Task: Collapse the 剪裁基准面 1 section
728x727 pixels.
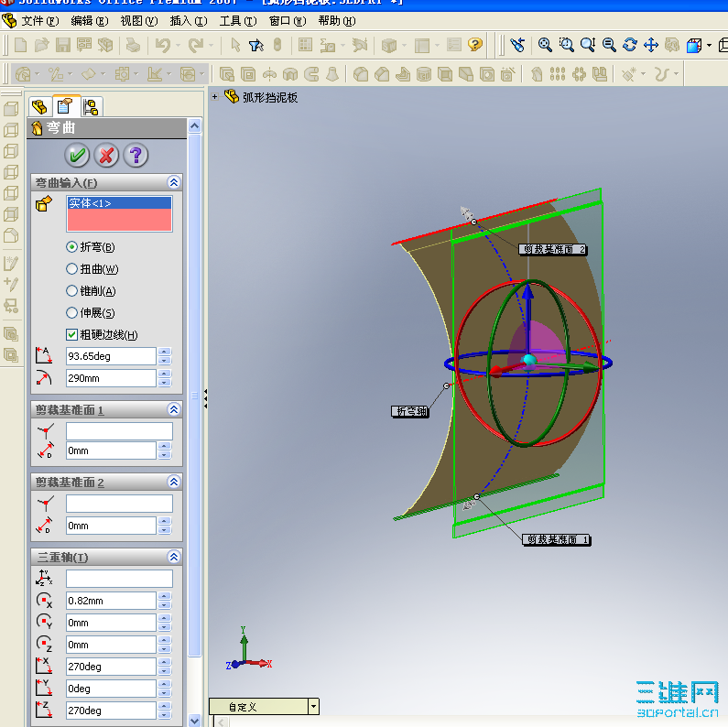Action: 174,409
